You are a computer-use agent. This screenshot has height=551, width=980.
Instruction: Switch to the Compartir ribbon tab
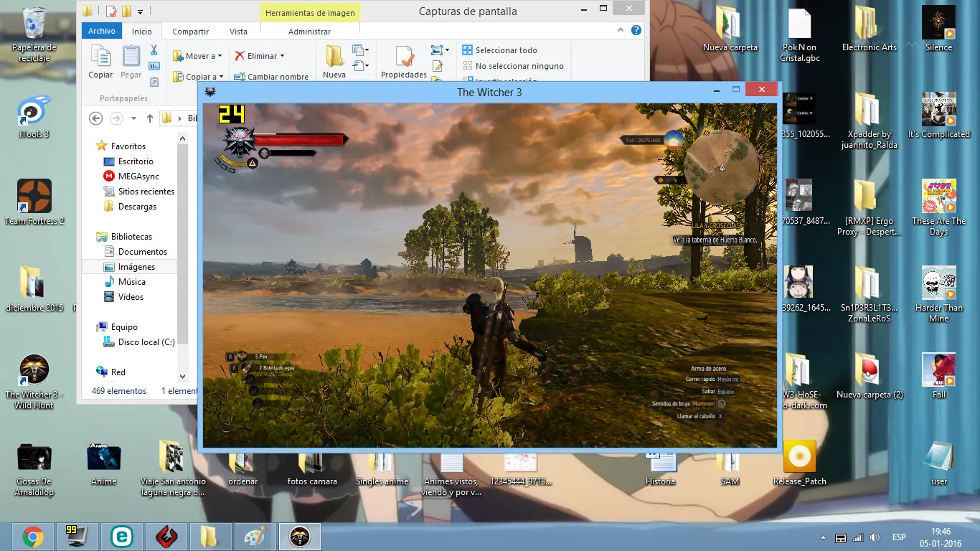[191, 32]
